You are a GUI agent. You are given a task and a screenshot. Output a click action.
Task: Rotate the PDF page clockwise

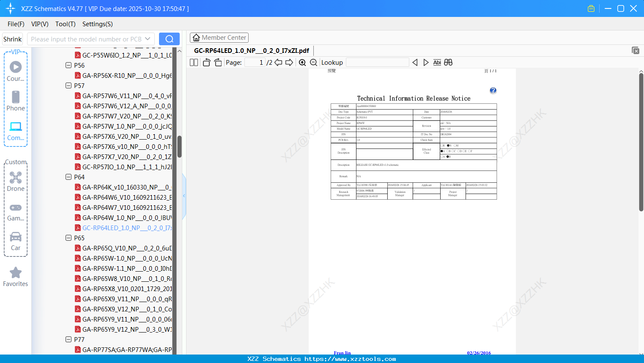(218, 62)
